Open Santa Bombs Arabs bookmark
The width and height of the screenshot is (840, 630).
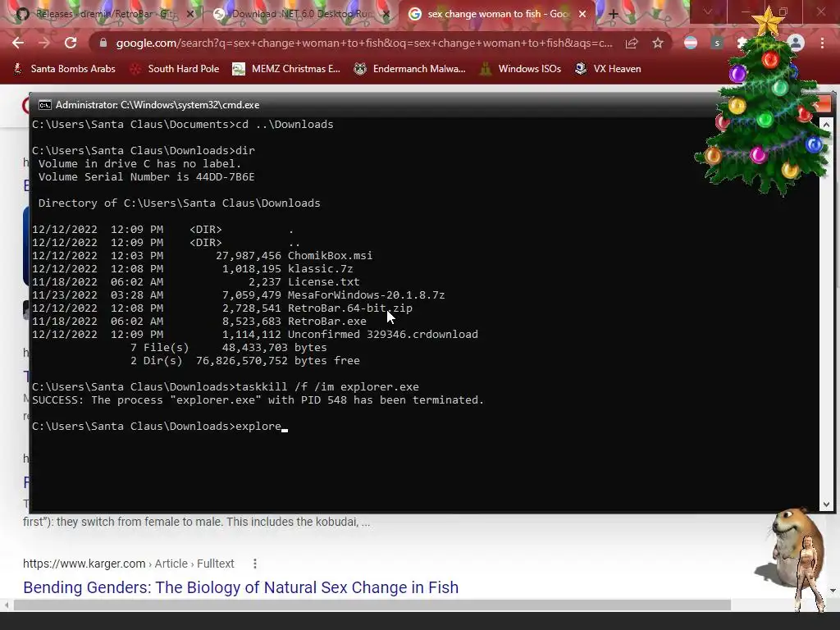[x=65, y=69]
